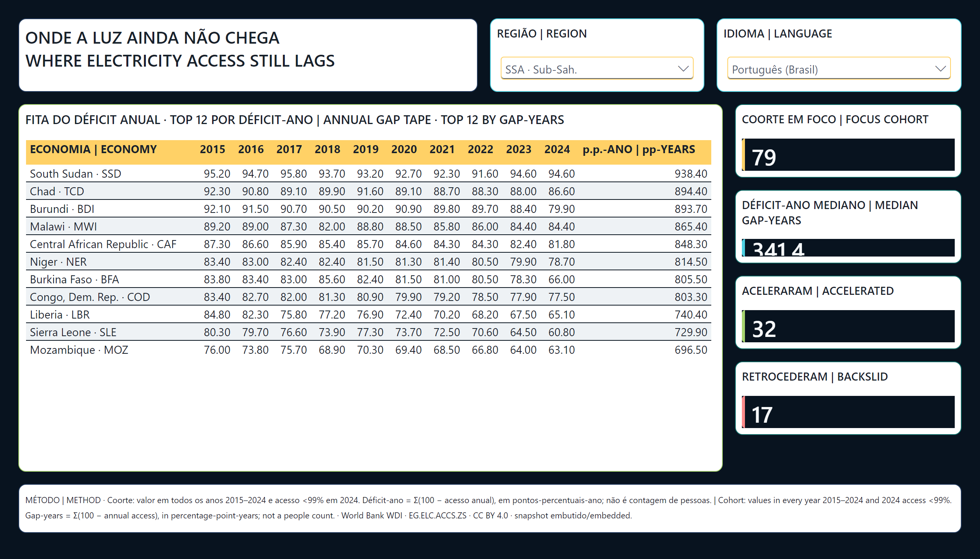The height and width of the screenshot is (559, 980).
Task: Click the 2024 column header
Action: (557, 149)
